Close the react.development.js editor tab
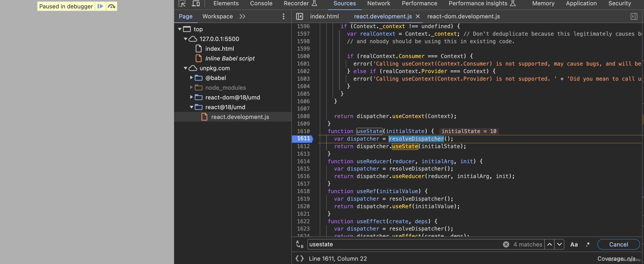The image size is (644, 264). [x=418, y=16]
